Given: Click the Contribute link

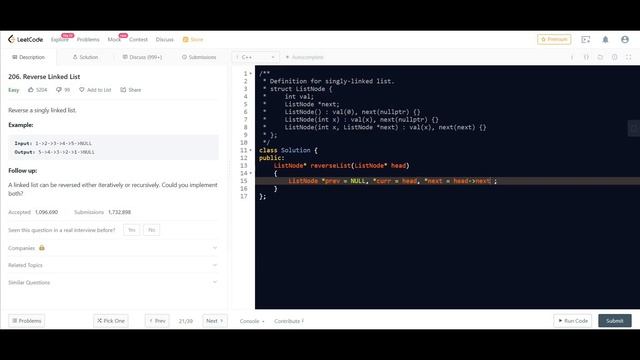Looking at the screenshot, I should (x=289, y=321).
